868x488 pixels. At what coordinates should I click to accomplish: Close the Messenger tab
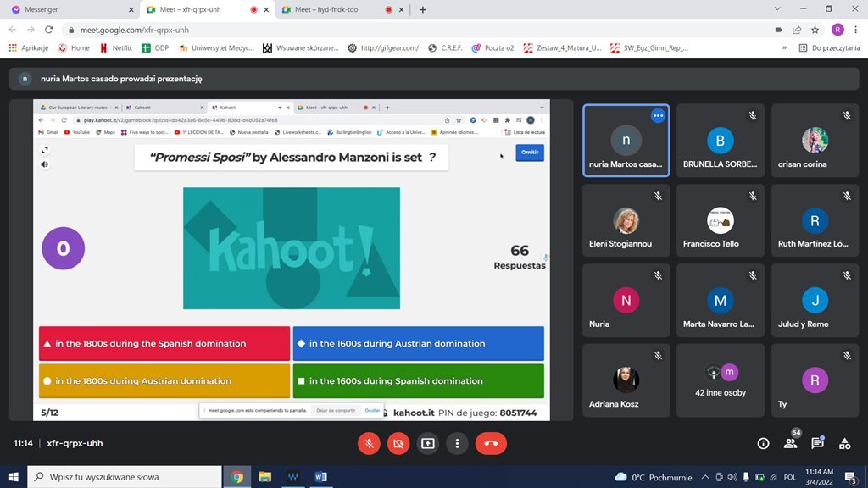[x=131, y=9]
